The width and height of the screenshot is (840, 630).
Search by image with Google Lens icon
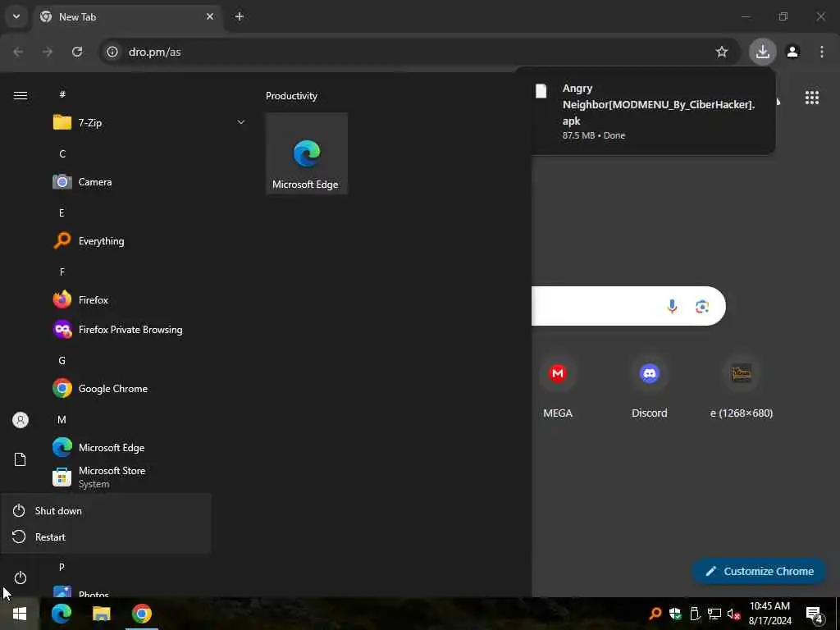(702, 307)
